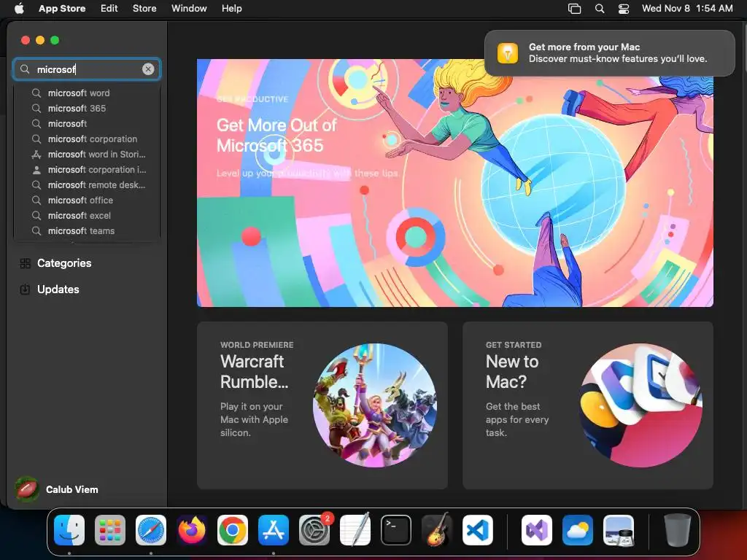This screenshot has height=560, width=747.
Task: Open the Apple menu
Action: (19, 8)
